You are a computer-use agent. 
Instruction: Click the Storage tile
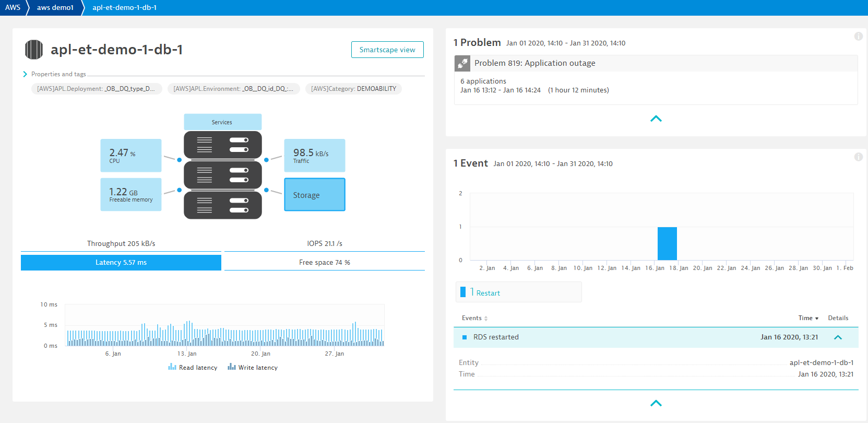tap(315, 194)
